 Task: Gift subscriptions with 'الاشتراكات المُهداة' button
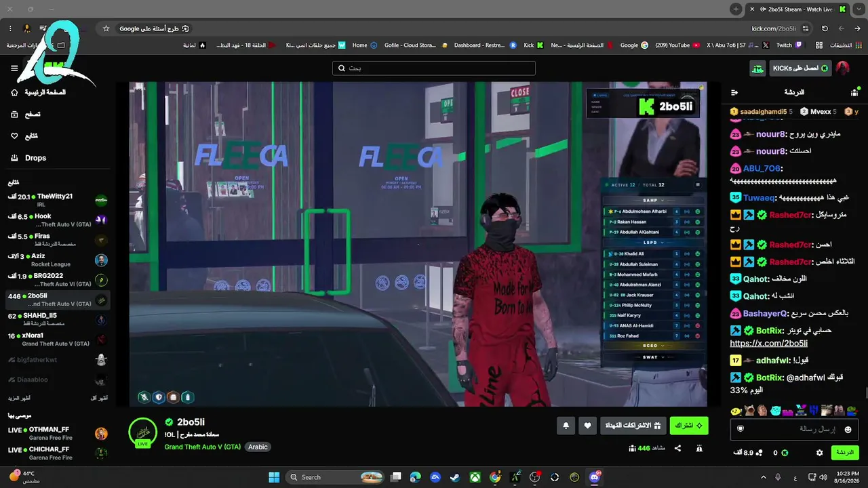pos(633,426)
